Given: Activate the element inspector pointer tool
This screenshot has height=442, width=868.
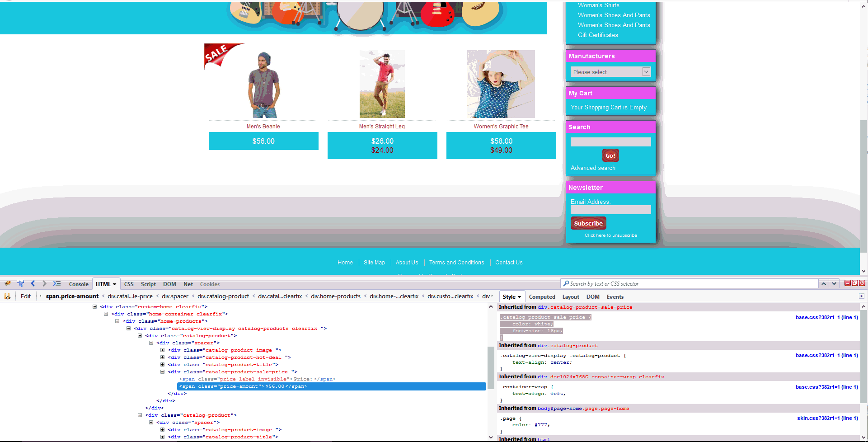Looking at the screenshot, I should click(20, 284).
